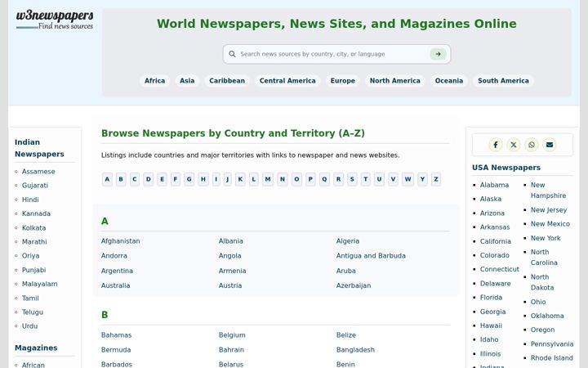This screenshot has width=588, height=368.
Task: Open Bermuda newspapers link
Action: (x=116, y=350)
